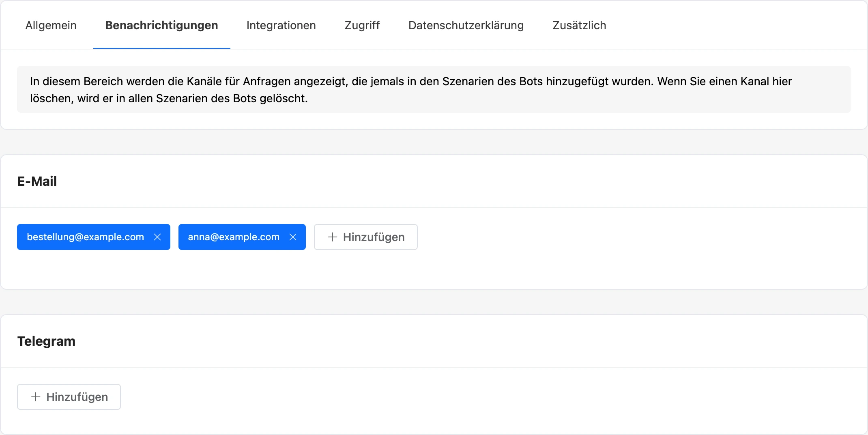The image size is (868, 435).
Task: Go to the Zugriff tab
Action: point(362,25)
